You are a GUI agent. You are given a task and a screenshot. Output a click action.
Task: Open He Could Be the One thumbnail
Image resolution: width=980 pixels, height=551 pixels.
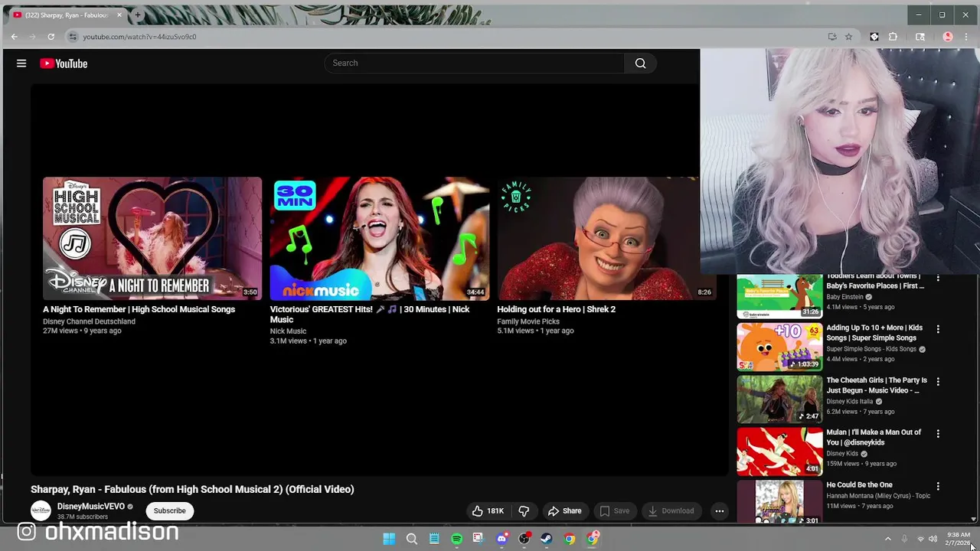(779, 502)
